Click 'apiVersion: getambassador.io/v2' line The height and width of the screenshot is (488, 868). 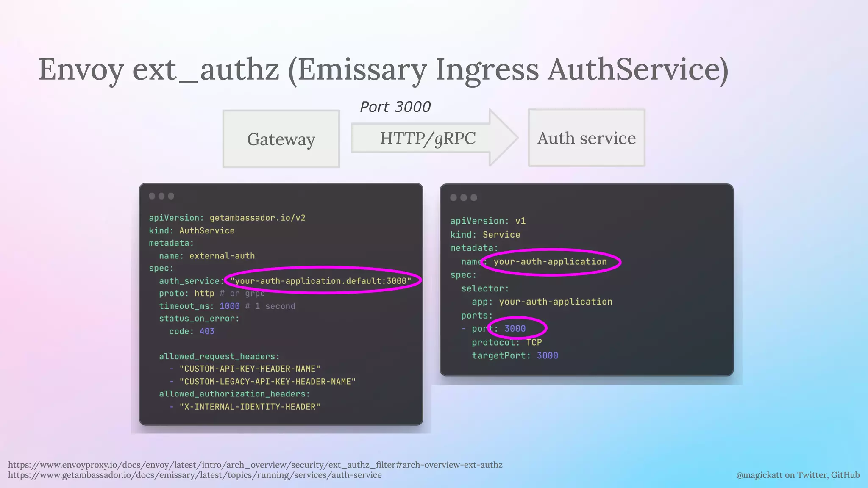[x=227, y=218]
